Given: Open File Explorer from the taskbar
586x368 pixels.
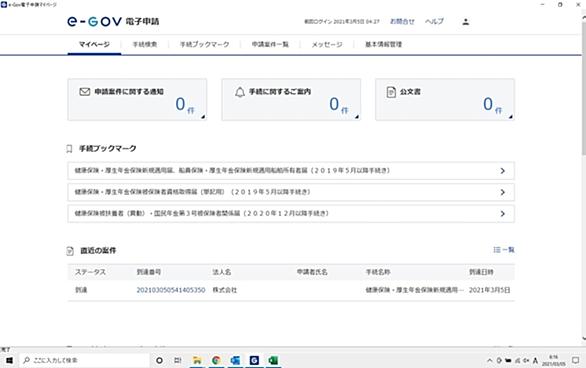Looking at the screenshot, I should click(197, 360).
